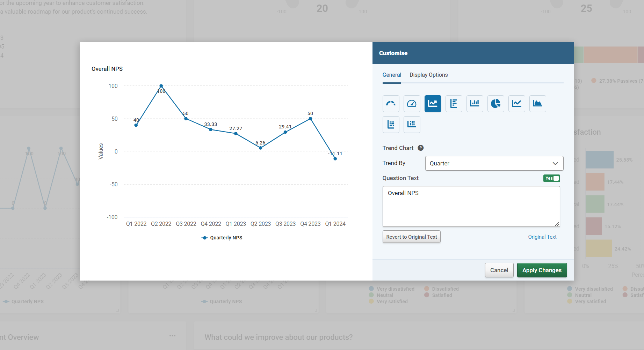
Task: Select the pie chart type icon
Action: point(495,104)
